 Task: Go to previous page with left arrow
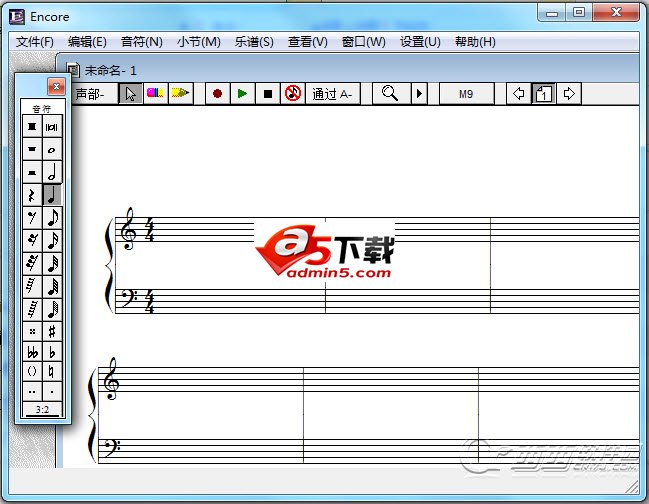tap(519, 94)
